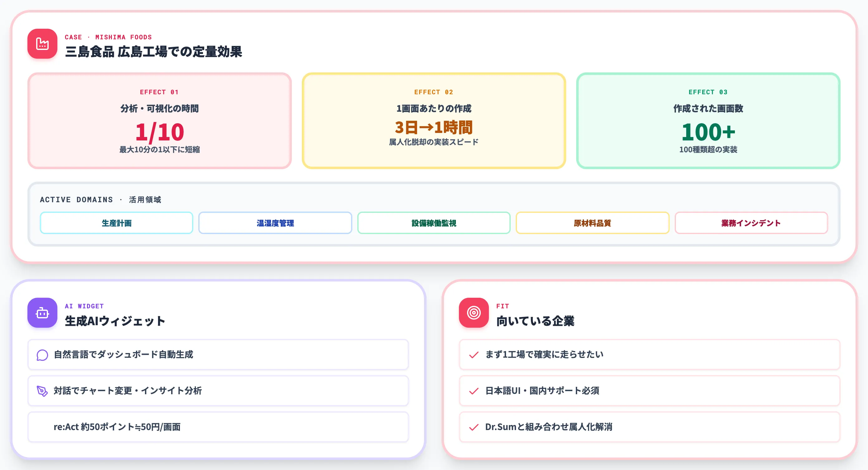Image resolution: width=868 pixels, height=470 pixels.
Task: Select the 生産計画 domain chip
Action: (117, 223)
